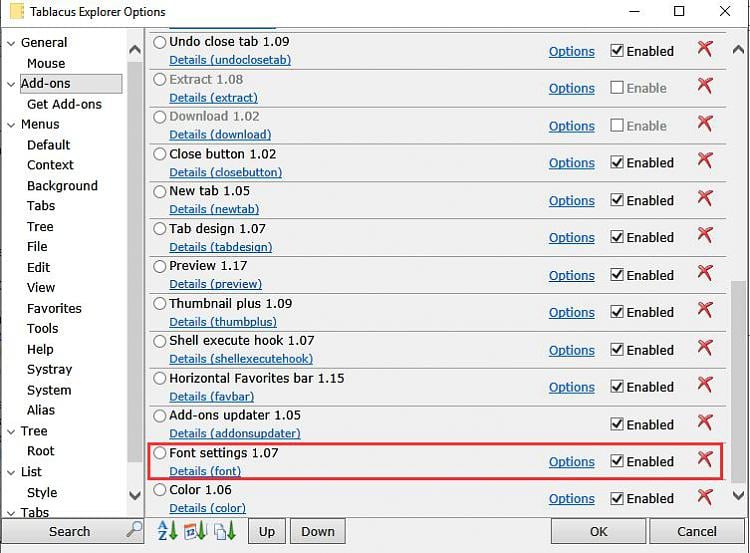Select the Font settings 1.07 radio button
This screenshot has height=553, width=750.
click(x=160, y=453)
